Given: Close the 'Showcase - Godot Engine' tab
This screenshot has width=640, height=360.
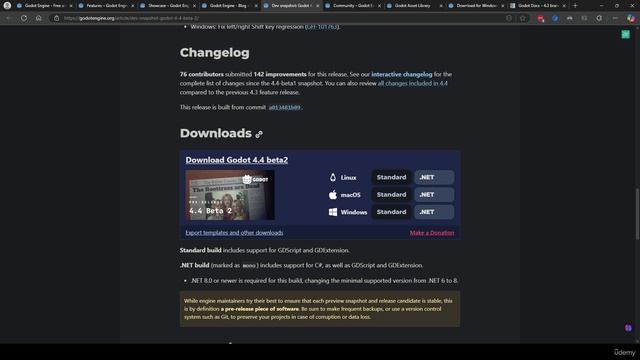Looking at the screenshot, I should 194,6.
